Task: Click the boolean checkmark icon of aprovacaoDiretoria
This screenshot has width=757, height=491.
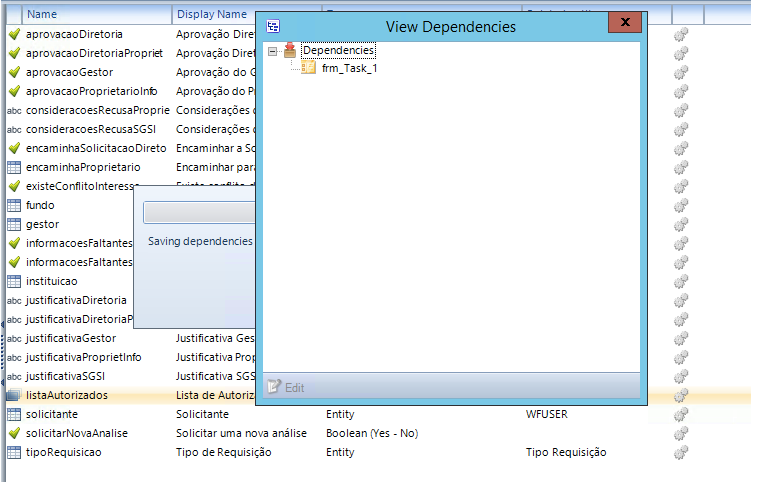Action: (x=14, y=34)
